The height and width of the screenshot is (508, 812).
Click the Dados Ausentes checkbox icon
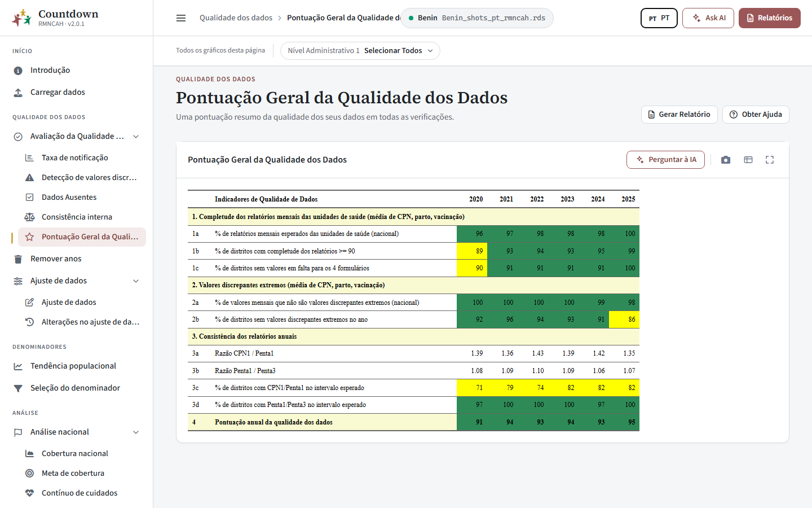tap(29, 198)
